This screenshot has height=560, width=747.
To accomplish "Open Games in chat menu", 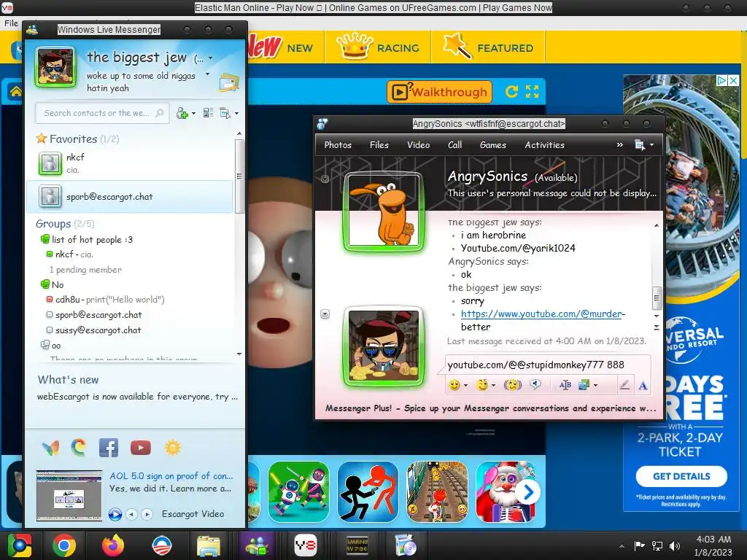I will coord(492,145).
